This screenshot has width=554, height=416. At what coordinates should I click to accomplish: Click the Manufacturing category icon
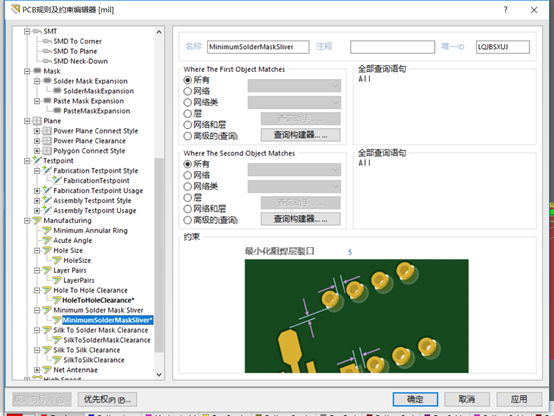(x=37, y=221)
